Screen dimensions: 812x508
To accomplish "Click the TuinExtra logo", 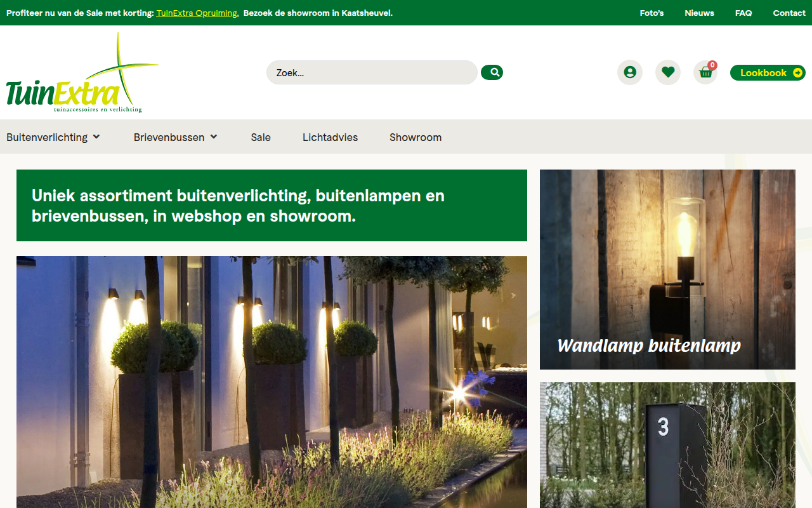I will pos(82,72).
